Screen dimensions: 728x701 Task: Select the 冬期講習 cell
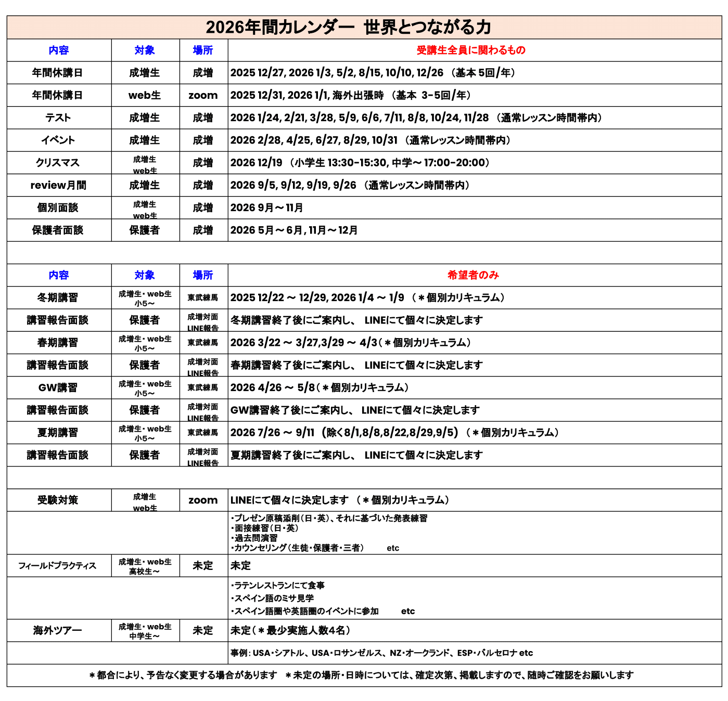point(58,298)
